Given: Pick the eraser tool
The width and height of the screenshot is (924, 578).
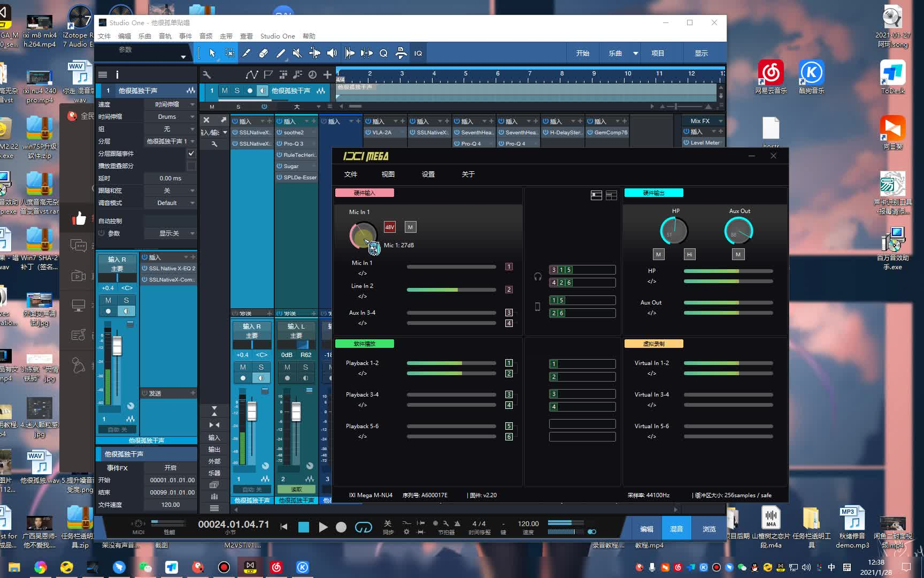Looking at the screenshot, I should click(x=264, y=53).
